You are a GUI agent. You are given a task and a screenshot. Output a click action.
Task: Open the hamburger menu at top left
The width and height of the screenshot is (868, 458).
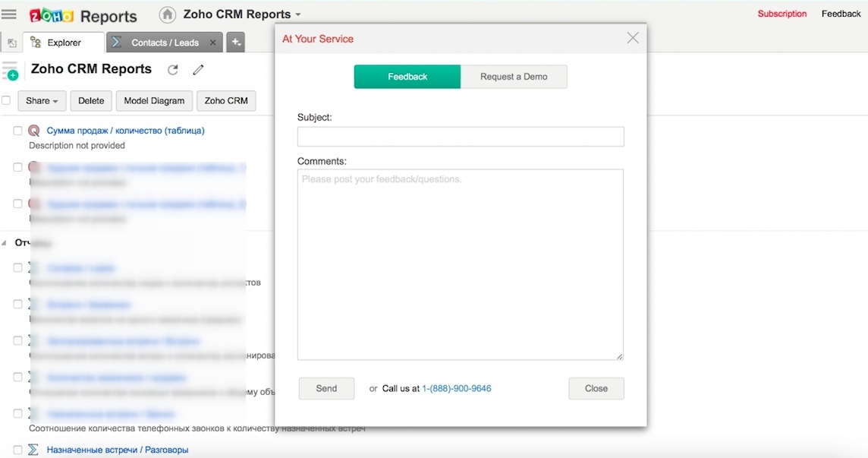(x=10, y=13)
